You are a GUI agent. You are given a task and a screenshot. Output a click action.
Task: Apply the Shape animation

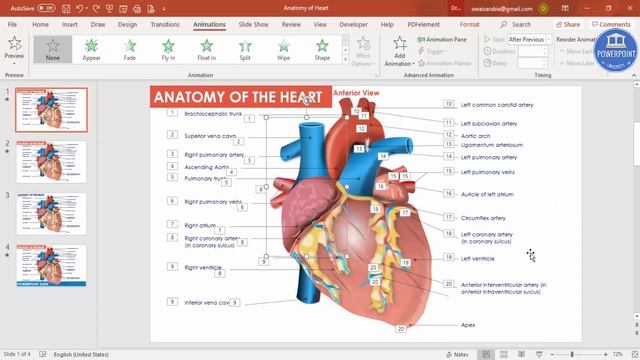tap(322, 49)
